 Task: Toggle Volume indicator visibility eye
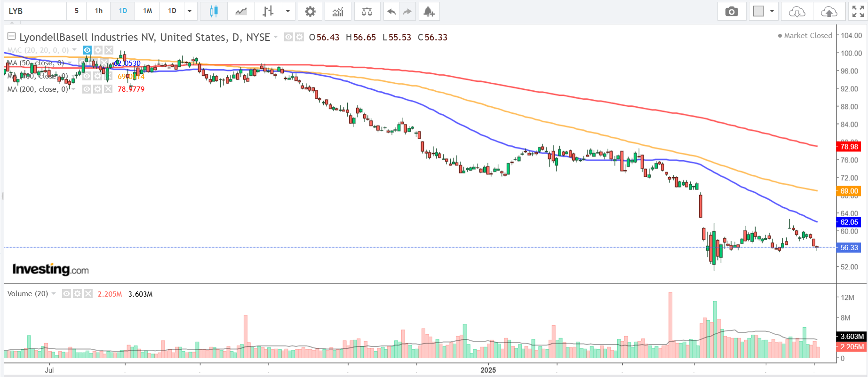(x=66, y=294)
